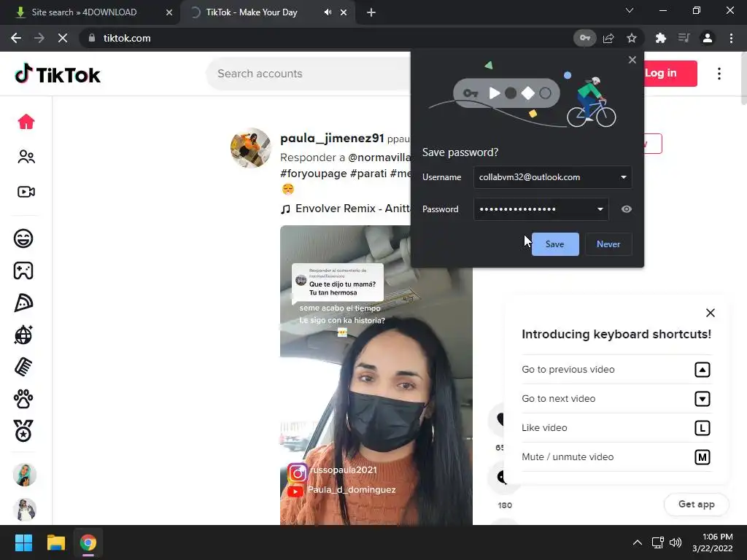Reveal the password with the eye icon

point(627,209)
